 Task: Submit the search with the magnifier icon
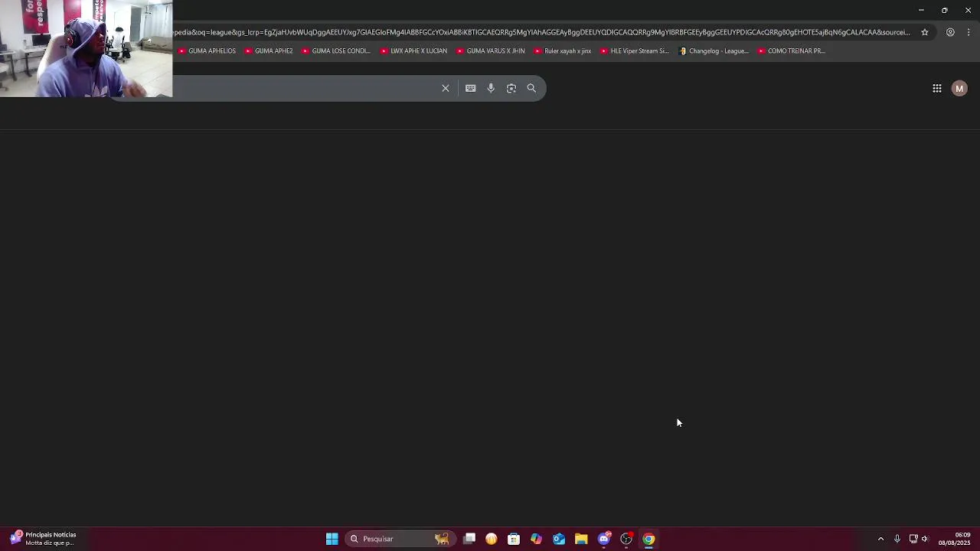(x=531, y=88)
